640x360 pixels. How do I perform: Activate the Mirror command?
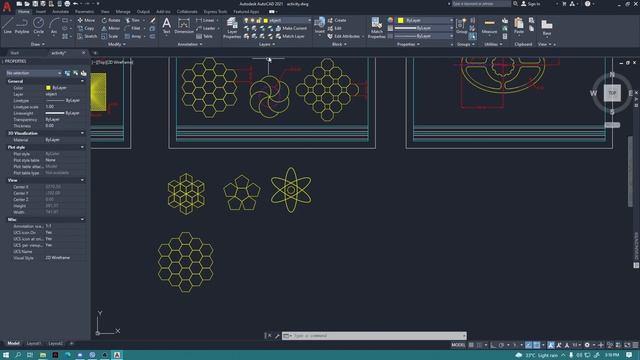[x=111, y=28]
